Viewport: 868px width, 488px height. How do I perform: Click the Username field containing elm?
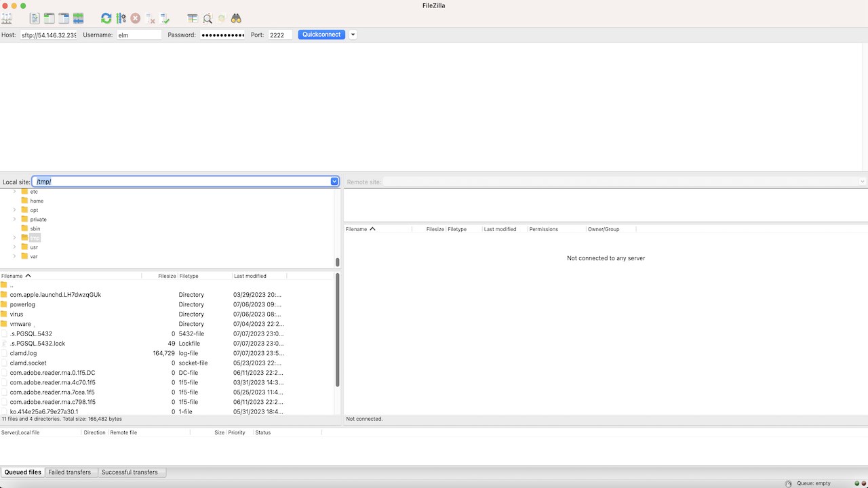(x=139, y=35)
